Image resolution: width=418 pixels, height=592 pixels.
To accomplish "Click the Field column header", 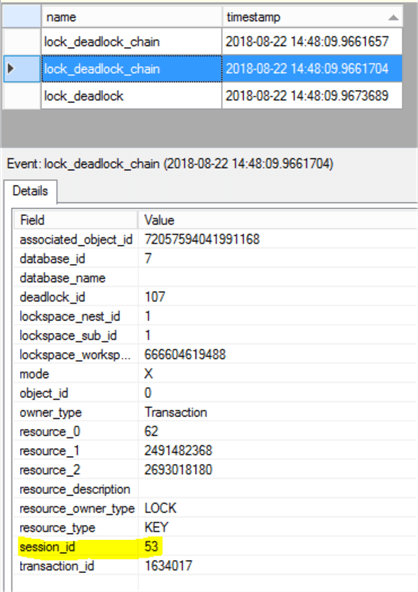I will (76, 220).
